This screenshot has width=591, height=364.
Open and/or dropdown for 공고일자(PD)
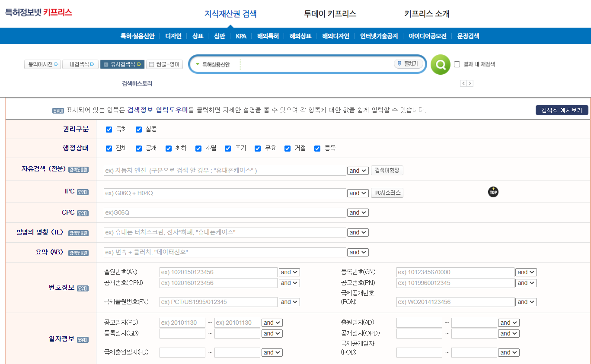[272, 323]
